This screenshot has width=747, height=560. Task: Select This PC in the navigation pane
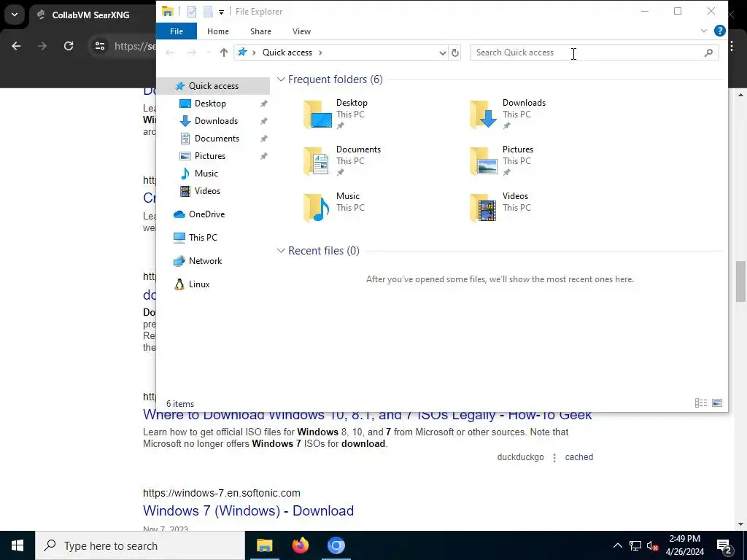point(203,238)
